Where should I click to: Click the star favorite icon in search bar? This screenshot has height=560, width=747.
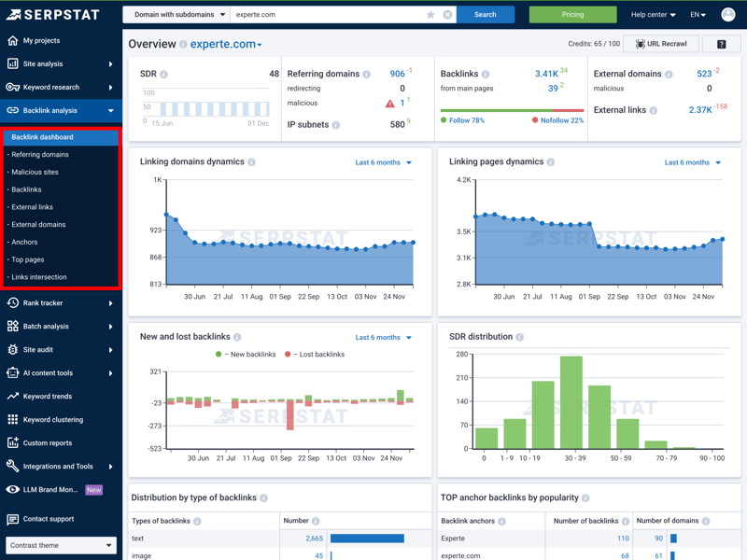[x=430, y=15]
